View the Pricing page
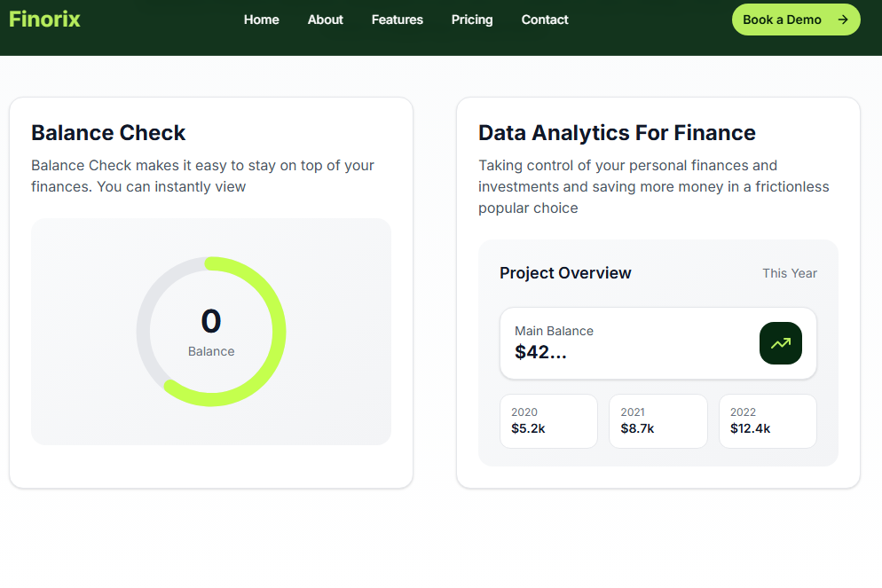This screenshot has height=588, width=882. (471, 20)
